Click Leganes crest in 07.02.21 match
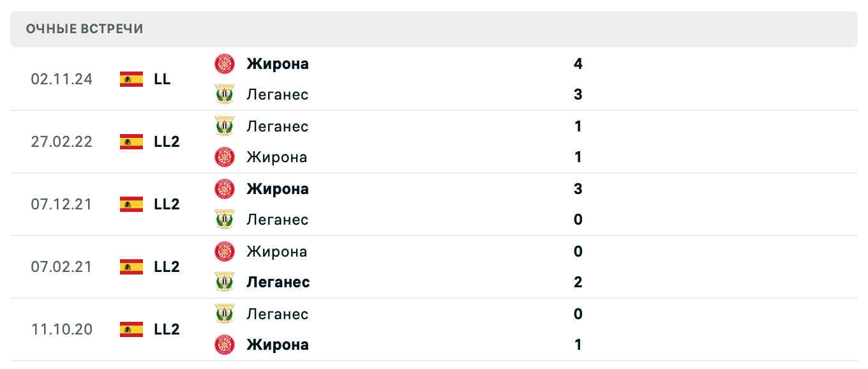This screenshot has width=868, height=369. tap(225, 282)
